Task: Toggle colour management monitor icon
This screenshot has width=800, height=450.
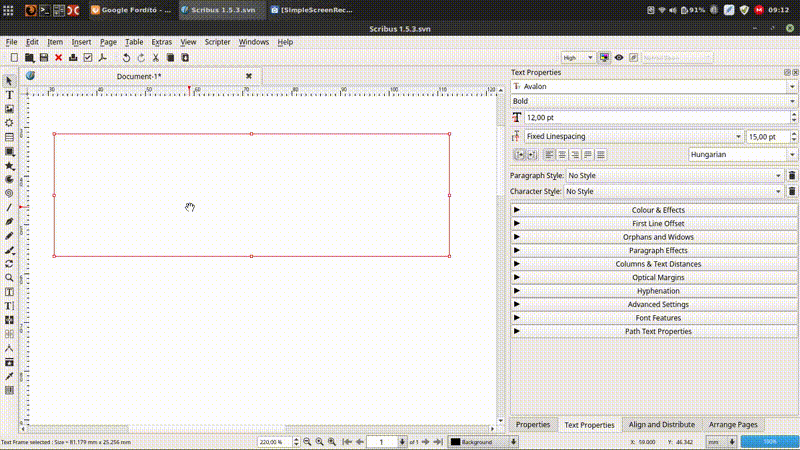Action: click(604, 58)
